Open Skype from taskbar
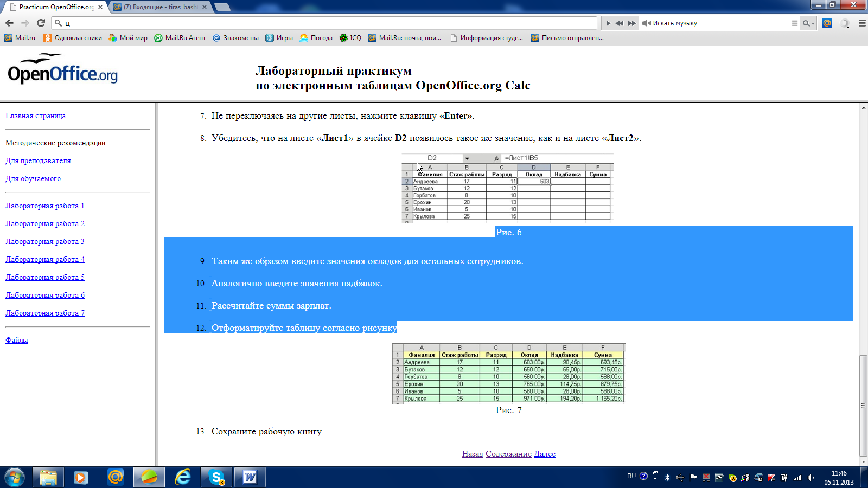This screenshot has width=868, height=488. [216, 477]
